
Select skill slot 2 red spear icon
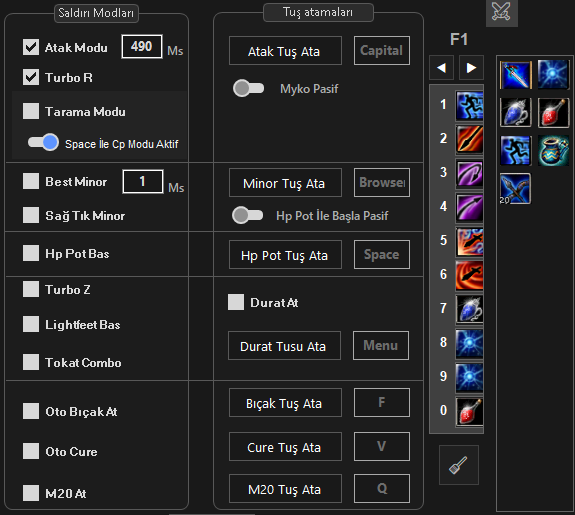(x=469, y=139)
